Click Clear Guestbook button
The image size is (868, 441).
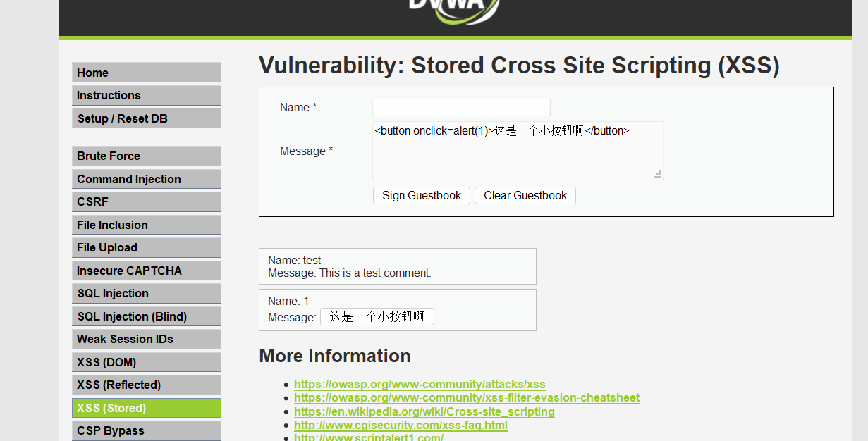[525, 195]
